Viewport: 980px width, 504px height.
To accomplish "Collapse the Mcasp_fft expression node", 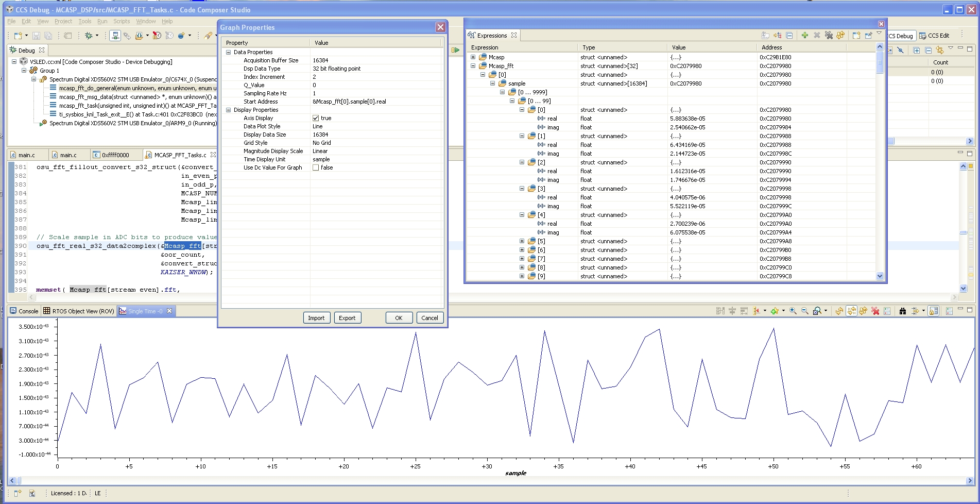I will pos(473,66).
